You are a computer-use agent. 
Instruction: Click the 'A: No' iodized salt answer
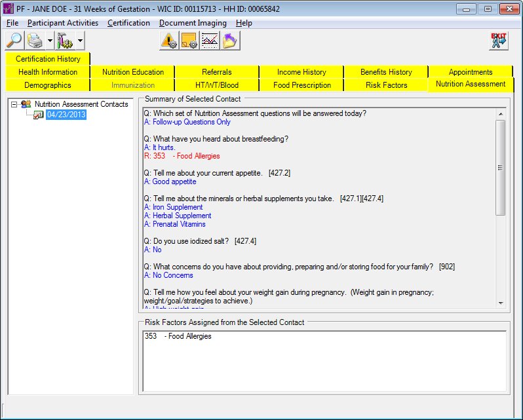(x=153, y=250)
